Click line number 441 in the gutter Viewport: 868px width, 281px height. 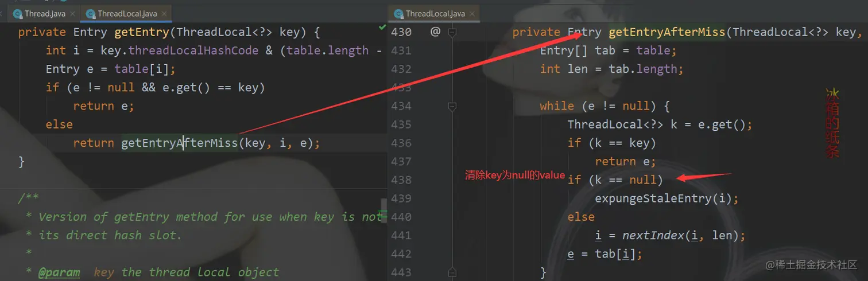click(x=401, y=235)
